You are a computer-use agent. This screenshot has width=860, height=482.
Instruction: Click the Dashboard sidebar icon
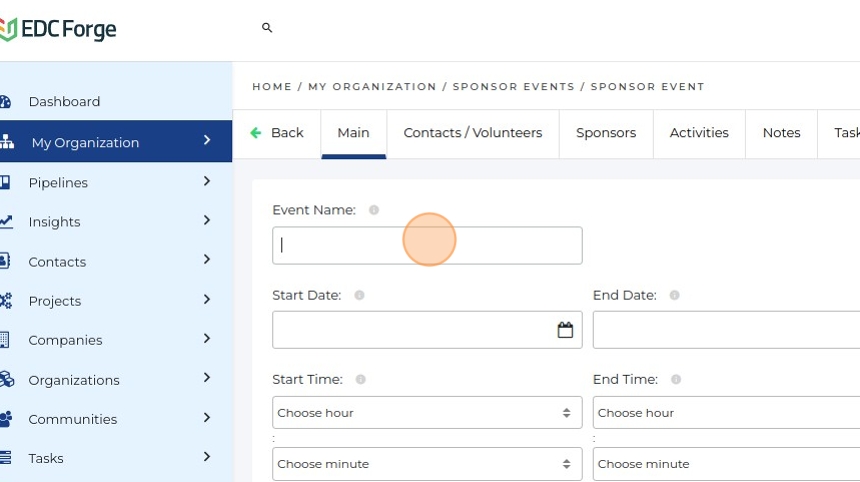pyautogui.click(x=5, y=102)
